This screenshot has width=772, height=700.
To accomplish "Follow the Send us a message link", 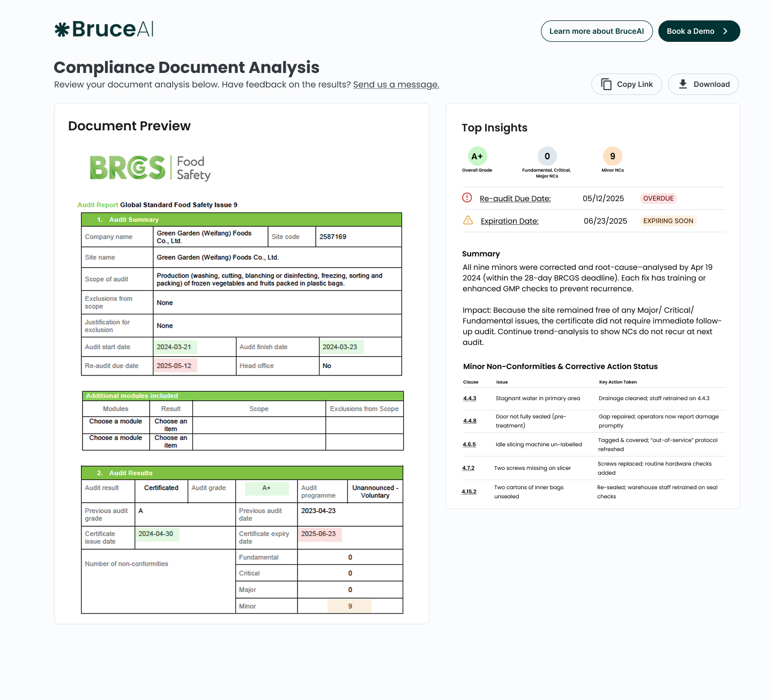I will pyautogui.click(x=396, y=85).
